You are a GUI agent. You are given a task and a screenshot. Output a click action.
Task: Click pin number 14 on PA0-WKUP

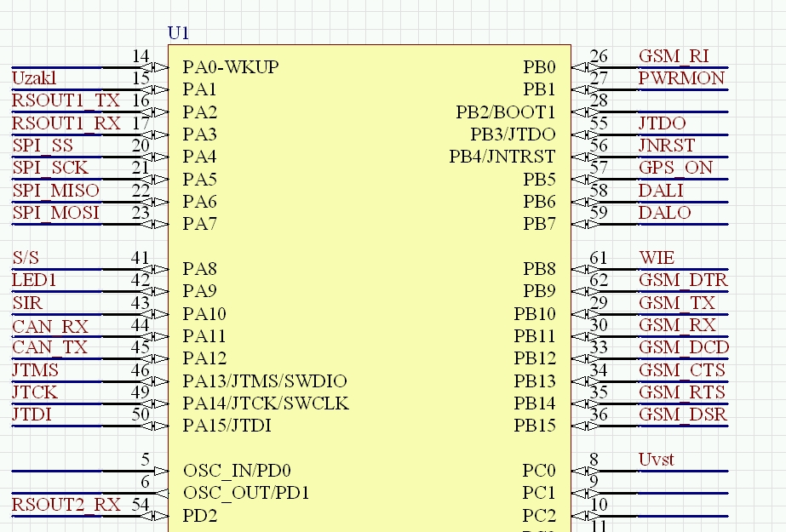141,55
